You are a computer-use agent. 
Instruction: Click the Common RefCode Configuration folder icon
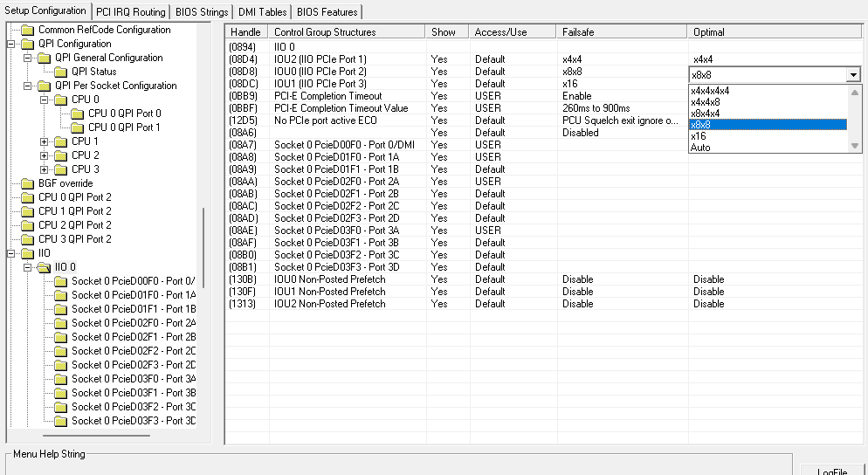pyautogui.click(x=28, y=30)
